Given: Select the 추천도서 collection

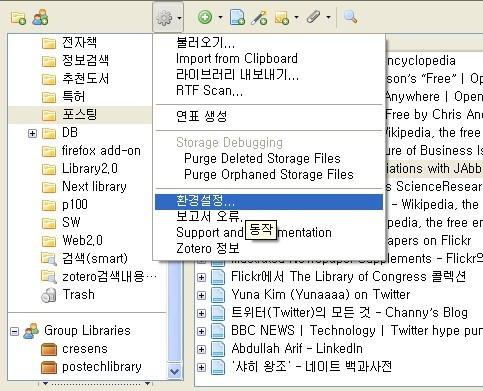Looking at the screenshot, I should click(x=85, y=78).
